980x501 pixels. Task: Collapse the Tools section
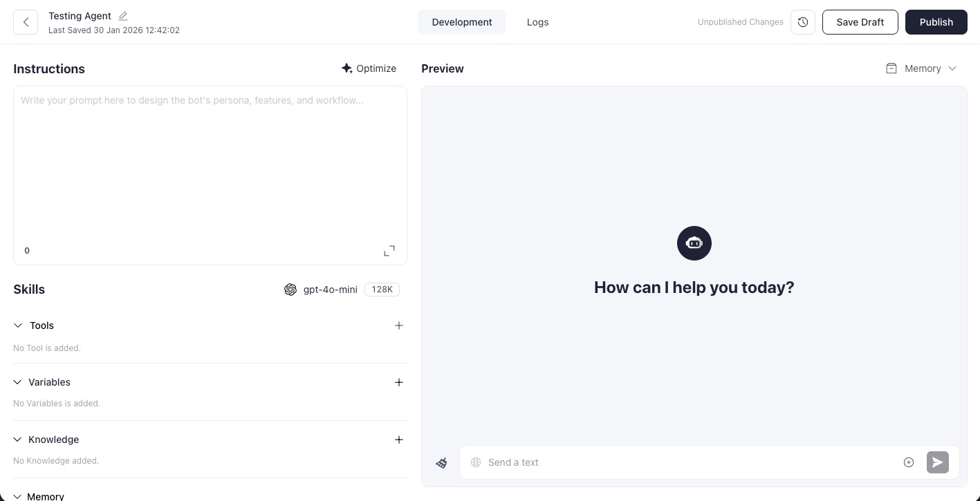[18, 325]
